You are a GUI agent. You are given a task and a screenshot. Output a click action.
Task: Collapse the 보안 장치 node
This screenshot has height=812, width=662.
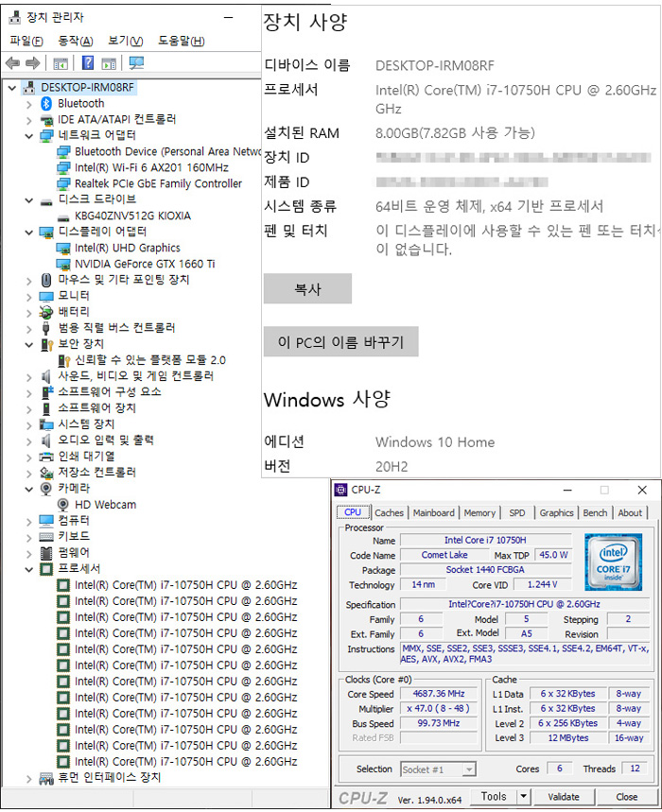click(29, 345)
